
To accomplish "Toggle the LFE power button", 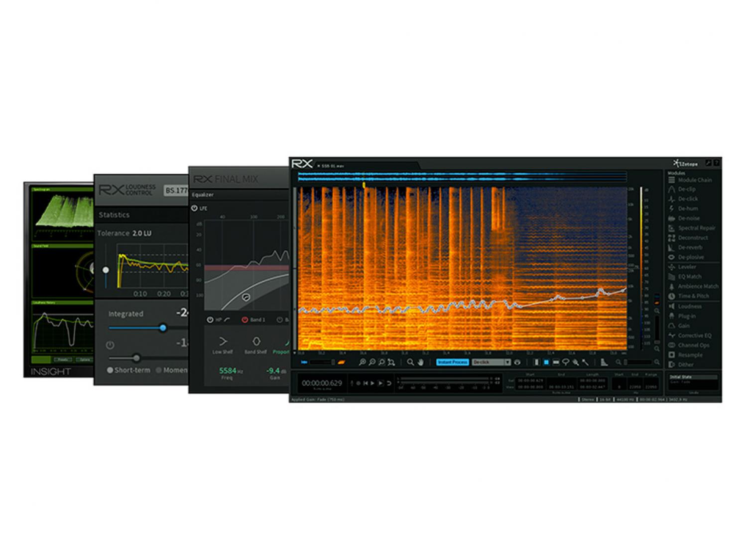I will pos(194,208).
